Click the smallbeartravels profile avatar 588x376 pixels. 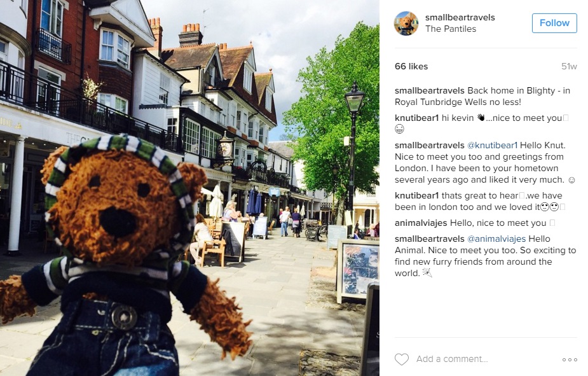(x=406, y=24)
